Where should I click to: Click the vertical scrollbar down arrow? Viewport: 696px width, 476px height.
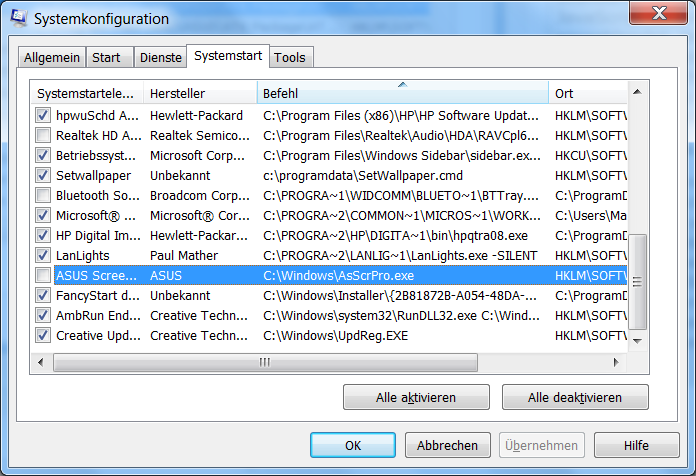(x=639, y=344)
